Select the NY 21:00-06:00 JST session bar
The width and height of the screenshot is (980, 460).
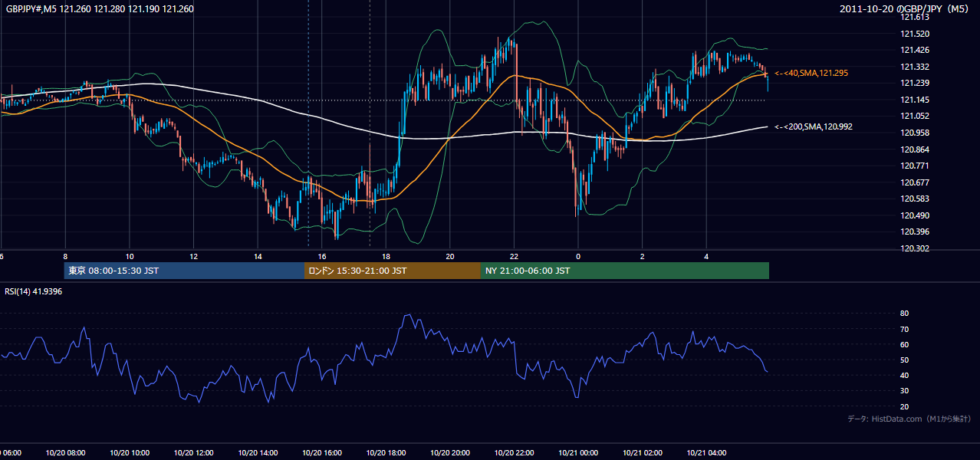click(x=625, y=271)
